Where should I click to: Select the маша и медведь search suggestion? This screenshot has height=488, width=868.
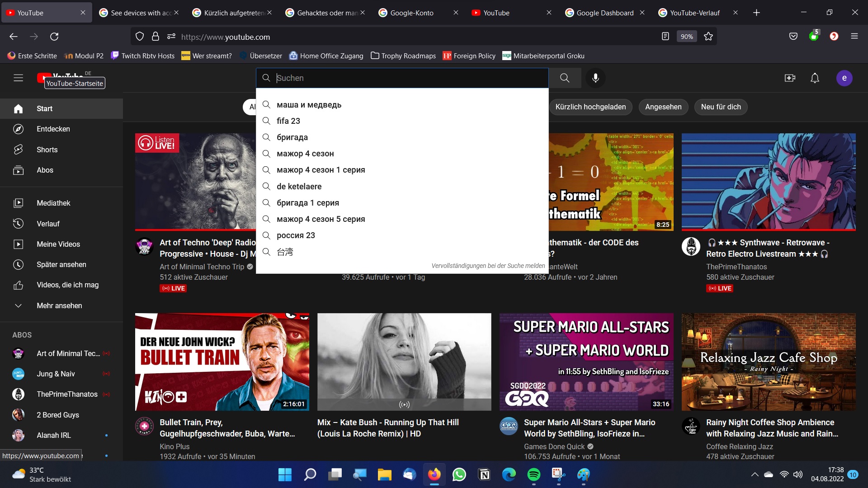click(x=402, y=105)
